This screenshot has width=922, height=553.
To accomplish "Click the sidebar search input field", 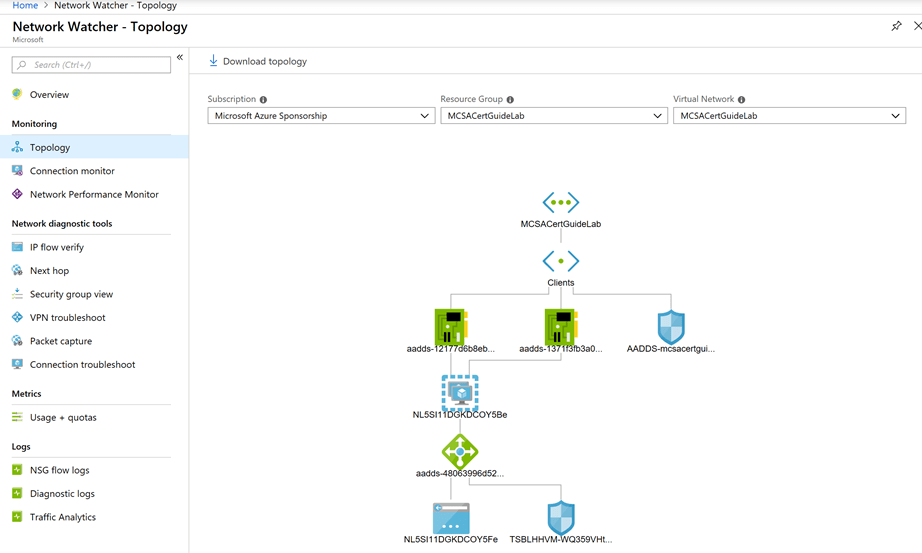I will [x=92, y=65].
